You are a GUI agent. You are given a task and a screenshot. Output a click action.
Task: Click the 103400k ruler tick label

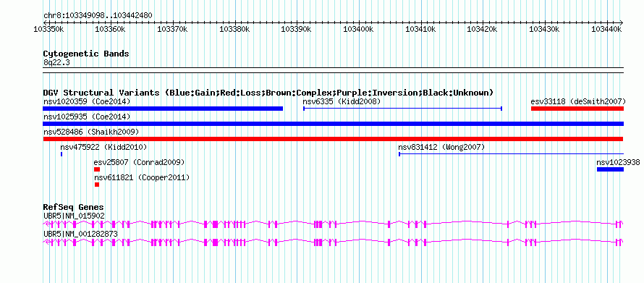click(x=358, y=29)
